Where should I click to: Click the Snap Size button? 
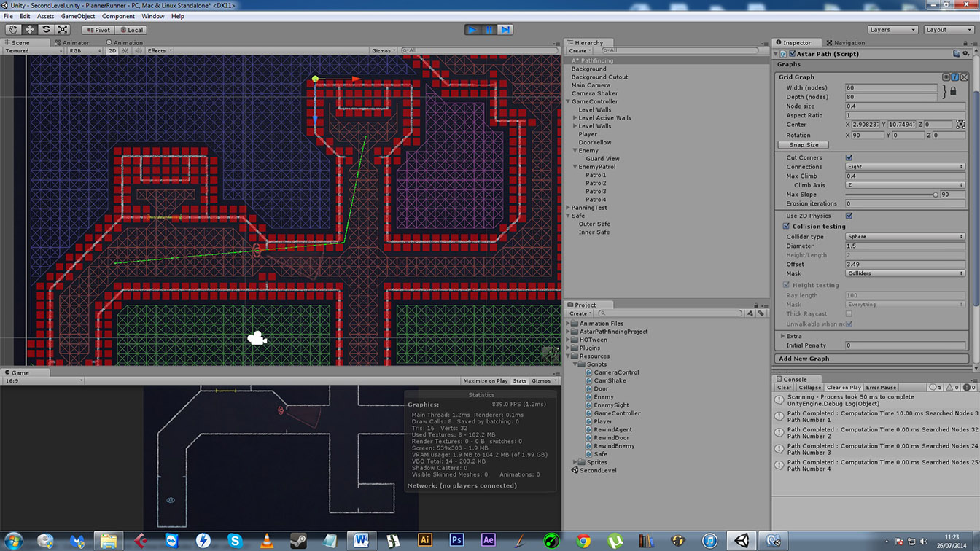804,145
